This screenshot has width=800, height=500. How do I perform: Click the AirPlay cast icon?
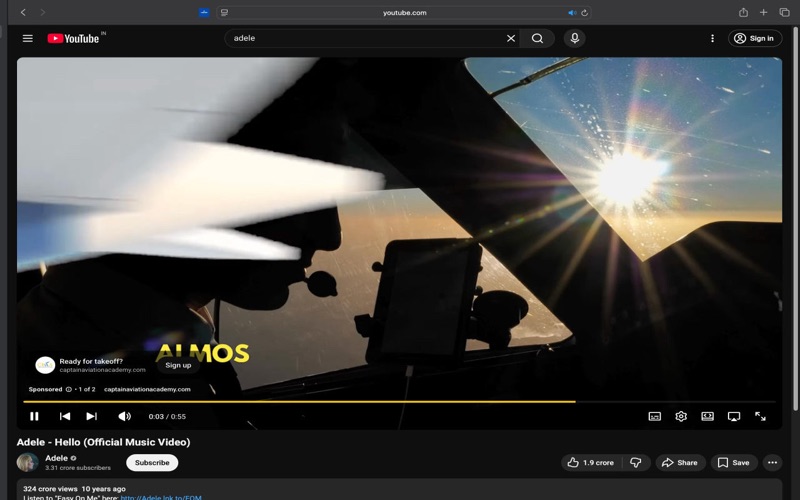coord(734,416)
